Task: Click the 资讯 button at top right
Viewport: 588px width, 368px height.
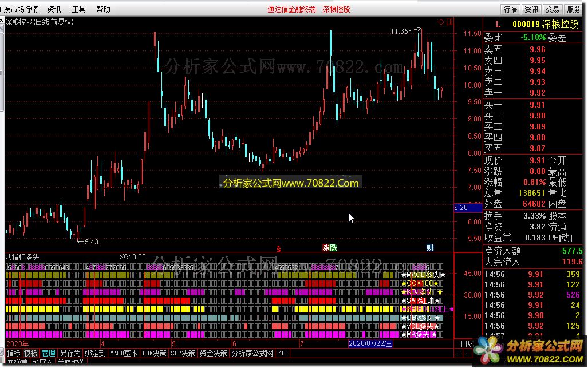Action: 531,9
